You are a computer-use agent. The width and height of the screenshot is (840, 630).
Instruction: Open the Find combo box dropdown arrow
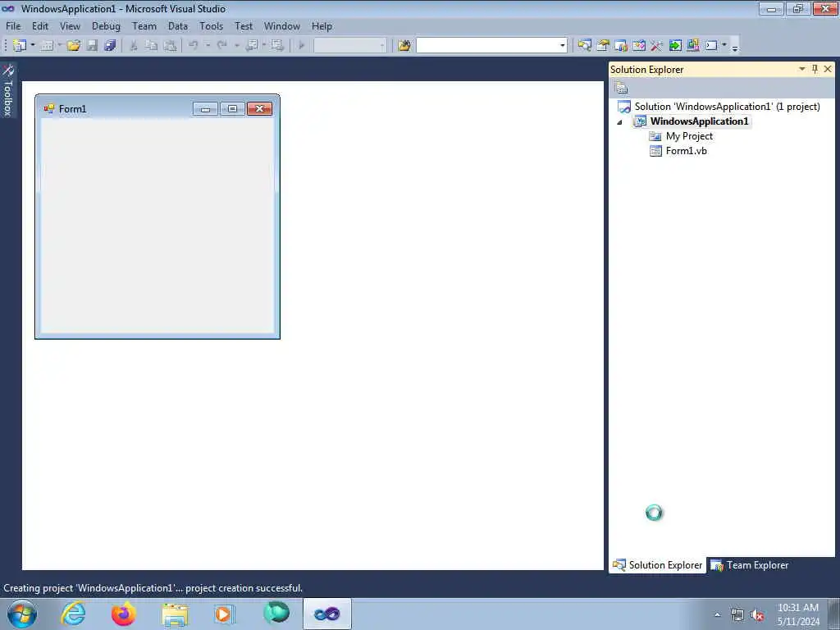pyautogui.click(x=563, y=46)
